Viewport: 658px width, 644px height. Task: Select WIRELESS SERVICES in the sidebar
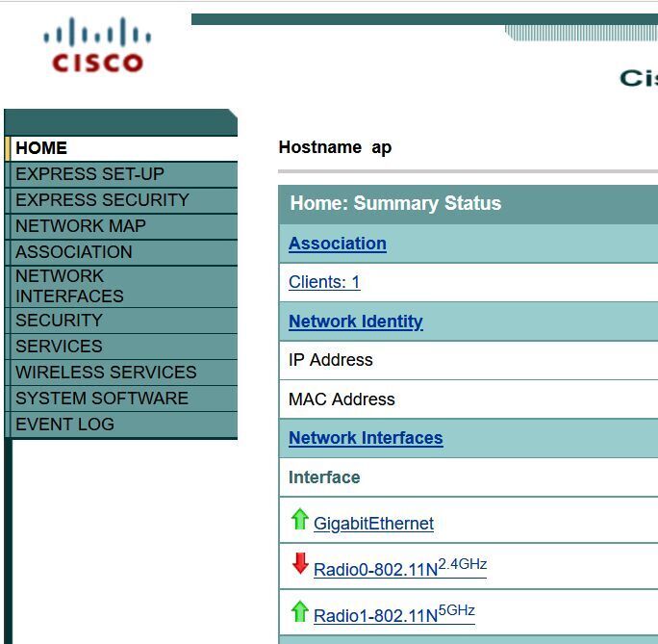click(x=106, y=373)
